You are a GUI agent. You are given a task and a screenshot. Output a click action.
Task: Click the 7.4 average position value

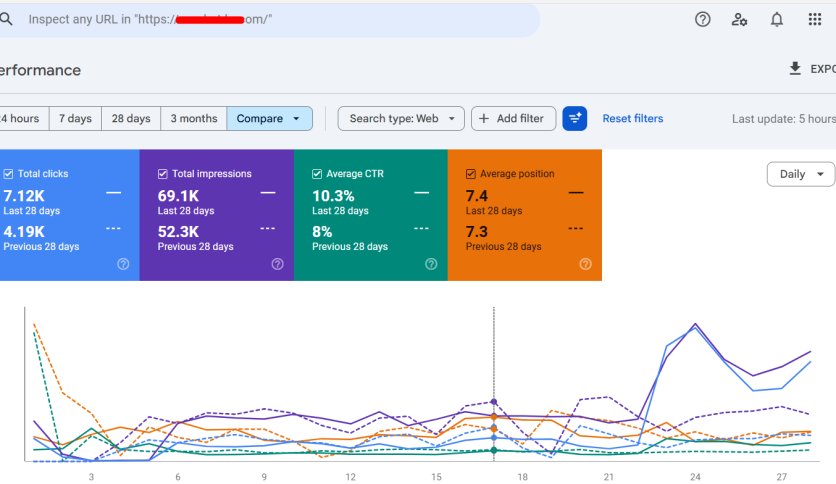(477, 196)
